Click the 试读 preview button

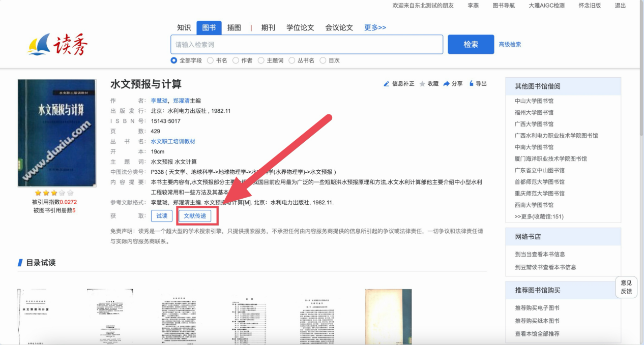click(162, 216)
